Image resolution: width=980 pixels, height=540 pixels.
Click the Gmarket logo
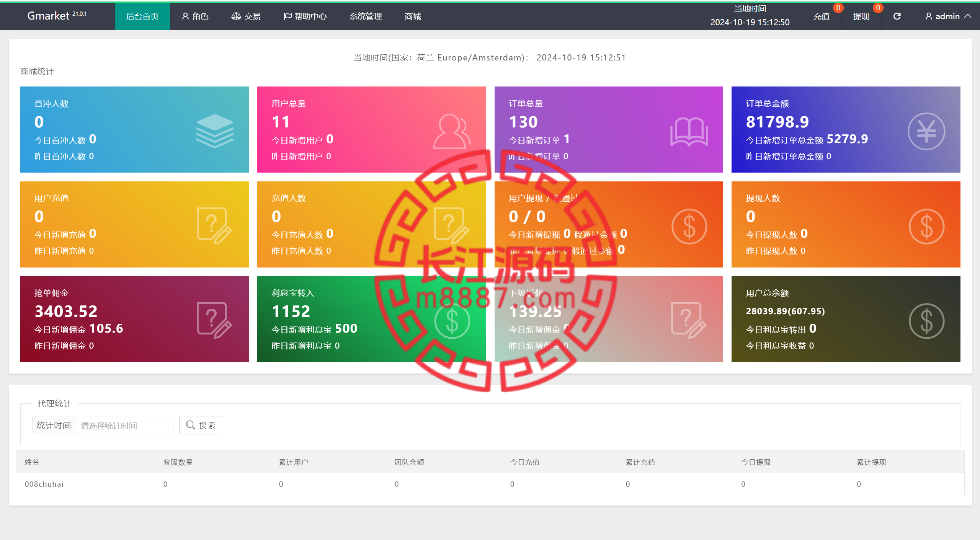(57, 16)
